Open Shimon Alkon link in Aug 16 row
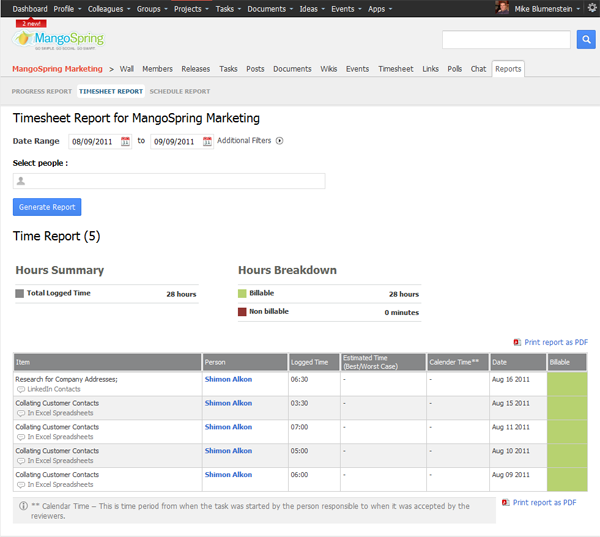The height and width of the screenshot is (537, 600). coord(228,379)
